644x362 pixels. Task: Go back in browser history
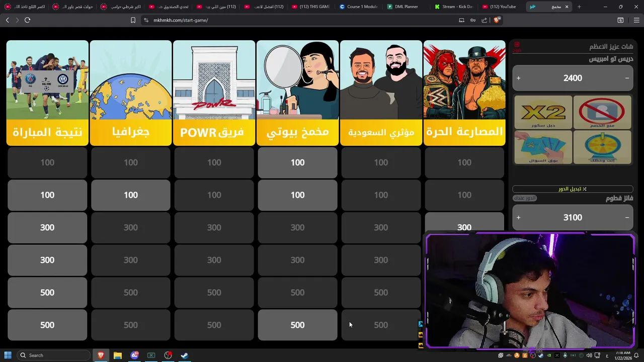tap(7, 20)
